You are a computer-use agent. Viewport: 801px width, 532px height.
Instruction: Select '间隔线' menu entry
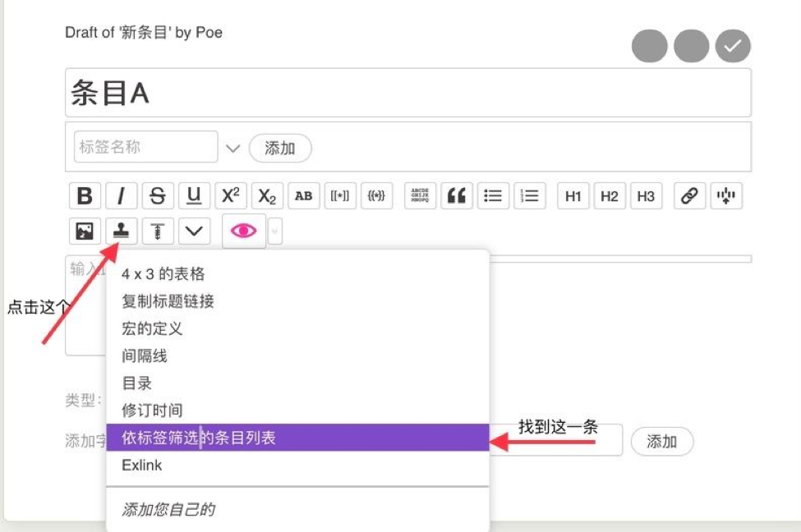click(x=298, y=355)
